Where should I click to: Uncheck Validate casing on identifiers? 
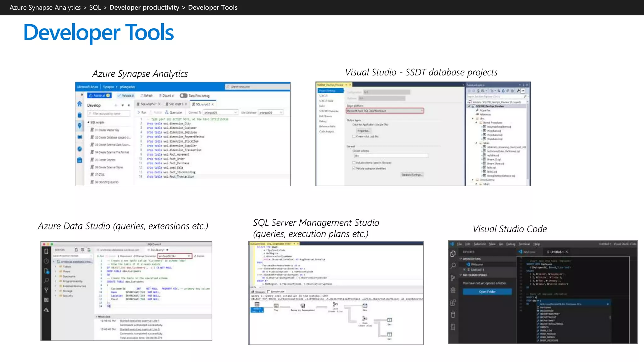point(354,168)
